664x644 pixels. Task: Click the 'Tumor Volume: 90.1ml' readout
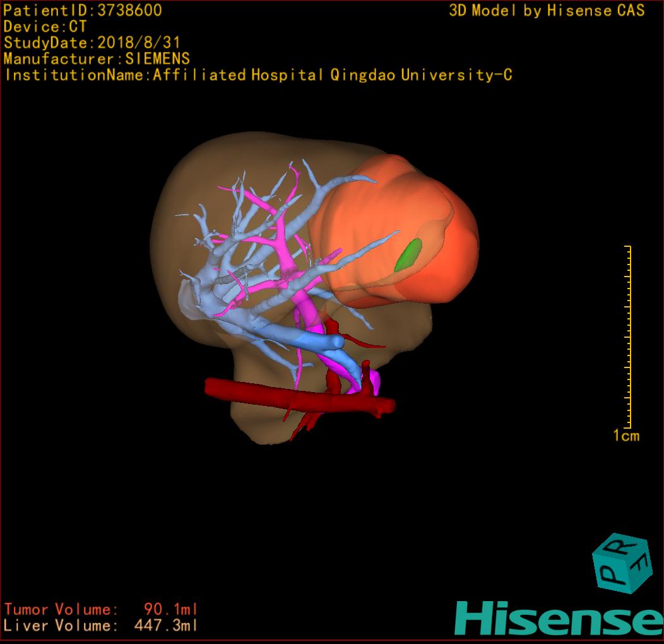tap(101, 609)
